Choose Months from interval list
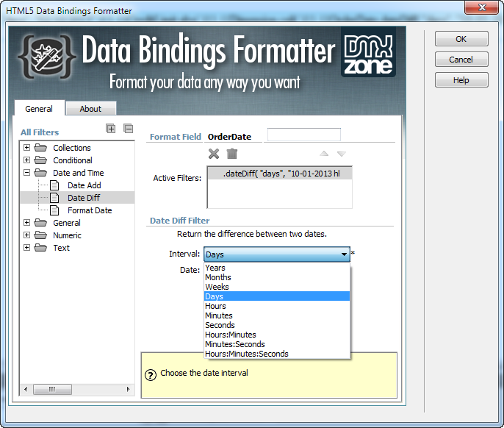The image size is (504, 428). click(277, 277)
